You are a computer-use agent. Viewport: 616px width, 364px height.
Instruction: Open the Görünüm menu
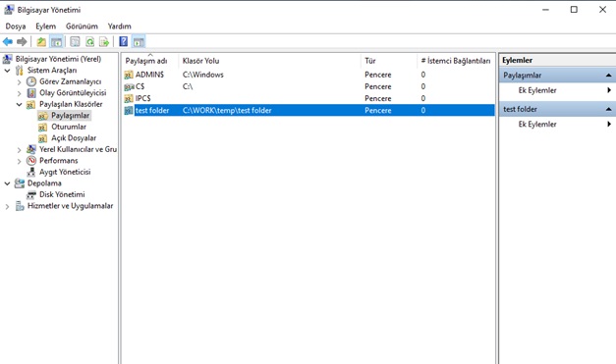coord(82,26)
